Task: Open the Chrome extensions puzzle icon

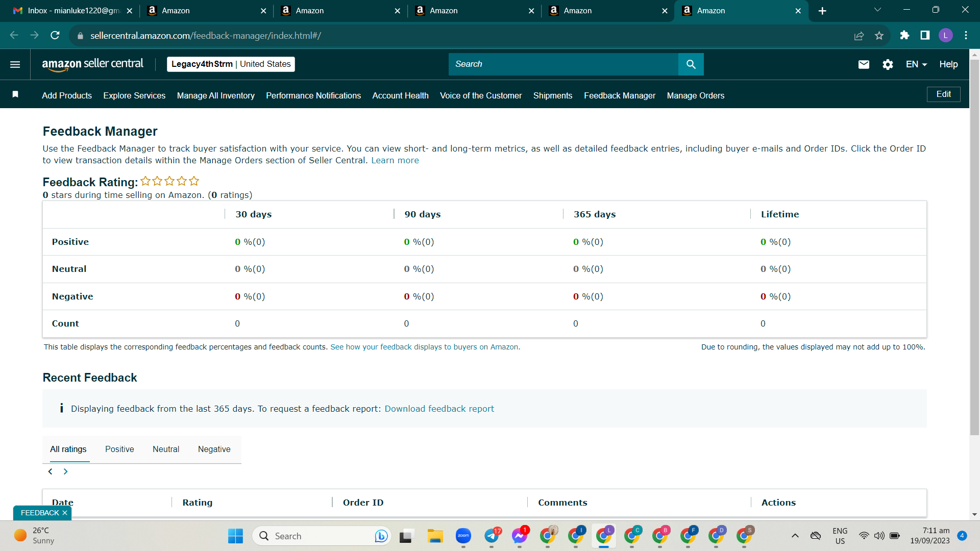Action: tap(904, 35)
